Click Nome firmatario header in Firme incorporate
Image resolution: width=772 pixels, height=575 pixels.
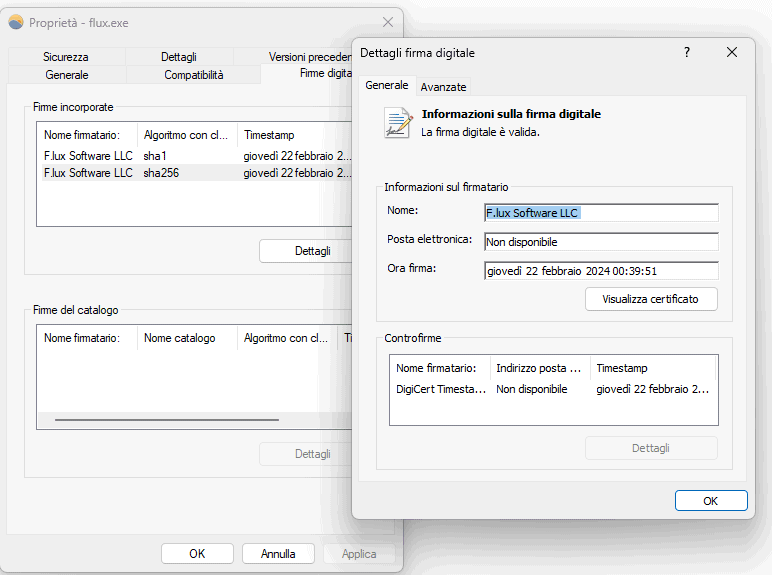coord(87,135)
